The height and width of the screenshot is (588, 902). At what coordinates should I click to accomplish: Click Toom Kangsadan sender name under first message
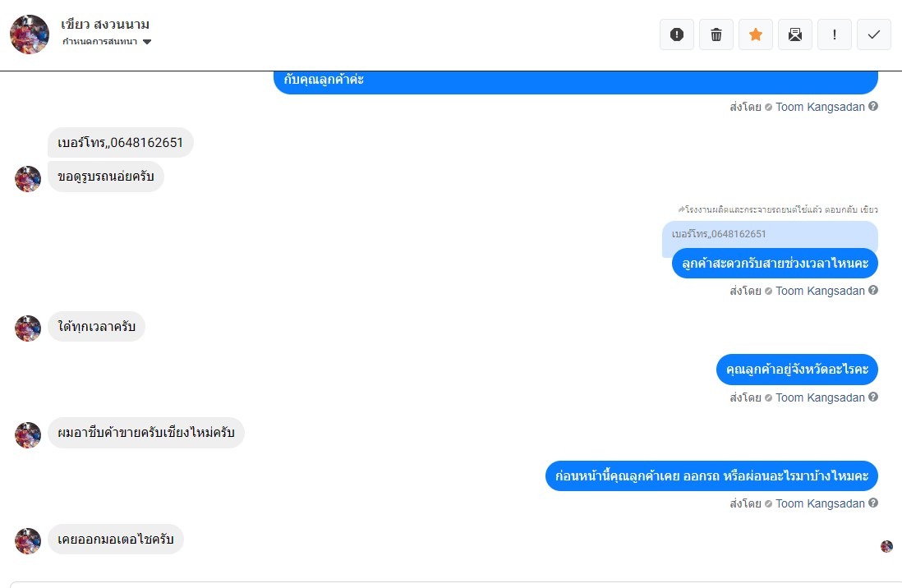pos(820,107)
